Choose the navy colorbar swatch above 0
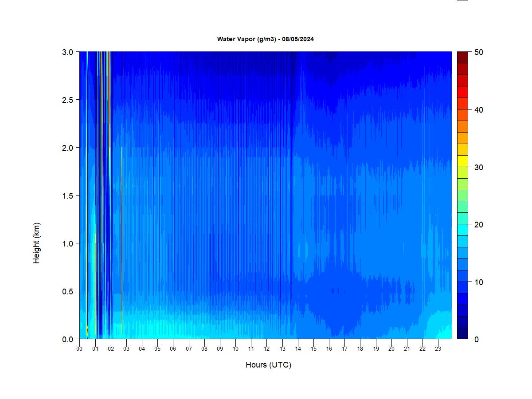Screen dimensions: 532x399 (462, 333)
